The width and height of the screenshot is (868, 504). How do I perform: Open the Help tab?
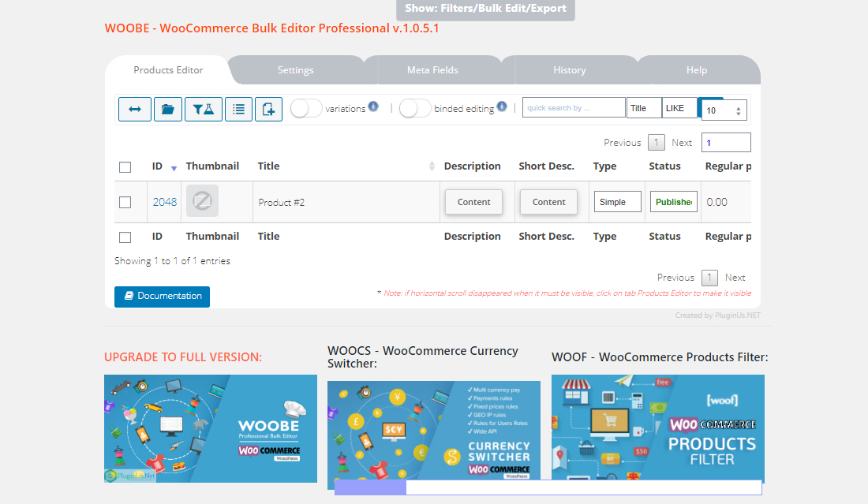pos(697,69)
